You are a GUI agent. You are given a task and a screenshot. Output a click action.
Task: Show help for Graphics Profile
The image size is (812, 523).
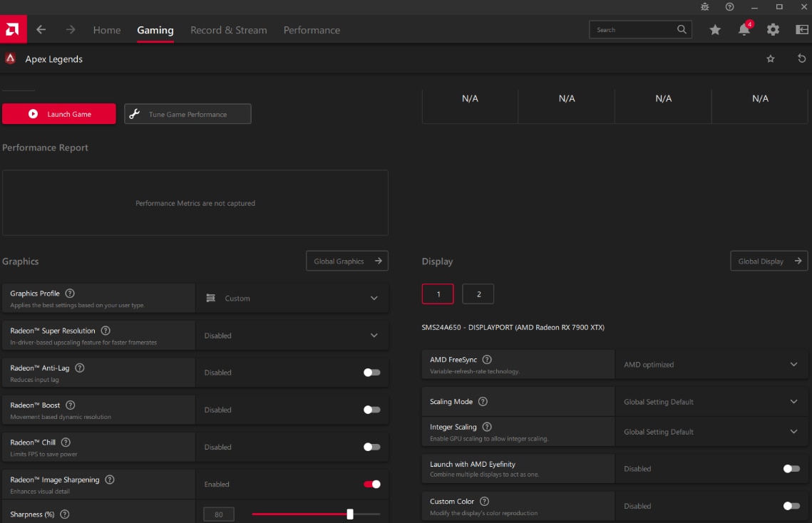[x=70, y=293]
